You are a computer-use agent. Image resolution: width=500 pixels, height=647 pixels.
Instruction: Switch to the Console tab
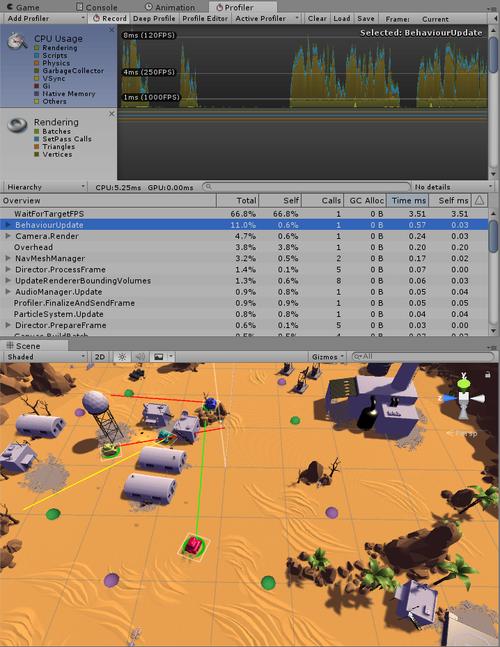tap(97, 7)
